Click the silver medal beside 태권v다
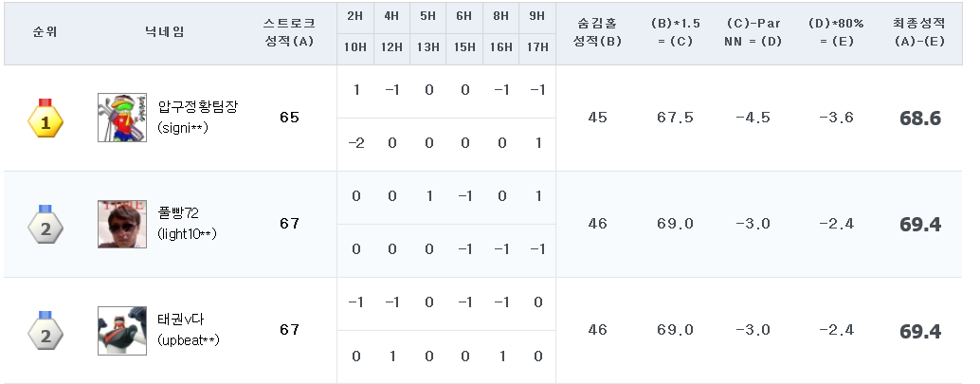Image resolution: width=980 pixels, height=384 pixels. [x=45, y=330]
